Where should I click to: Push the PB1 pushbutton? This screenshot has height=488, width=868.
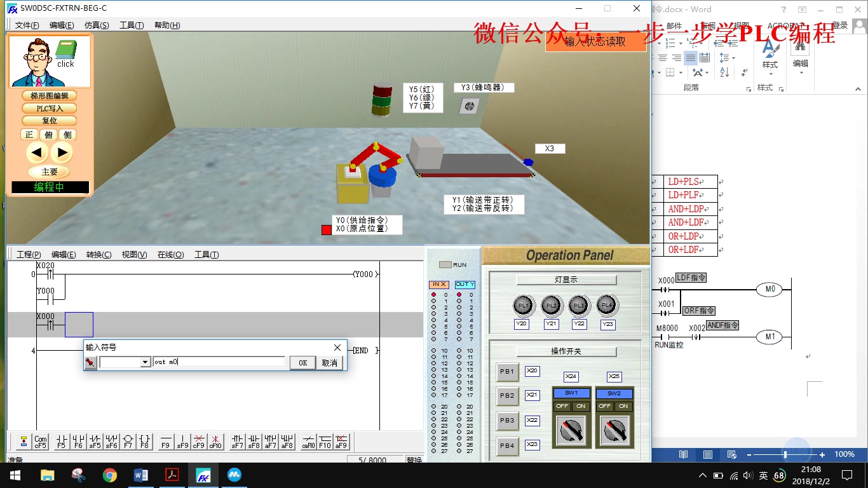click(x=507, y=372)
